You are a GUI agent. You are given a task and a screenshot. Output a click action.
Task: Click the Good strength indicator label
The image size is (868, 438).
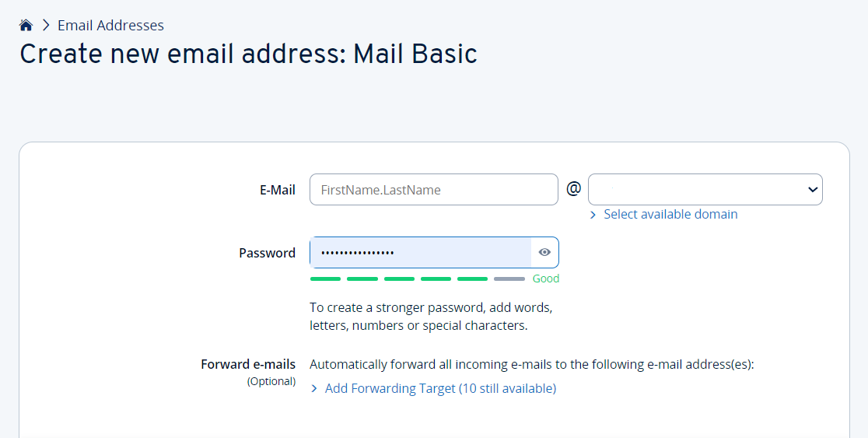545,279
